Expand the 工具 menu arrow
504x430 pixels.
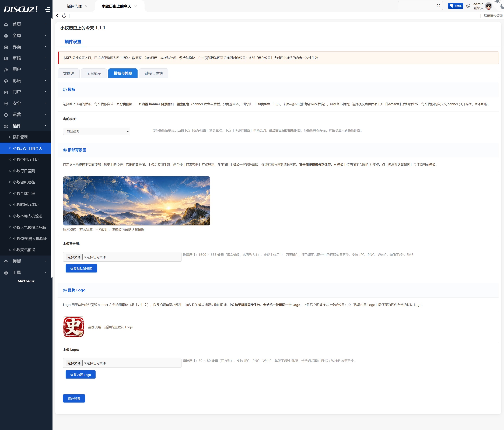click(45, 272)
